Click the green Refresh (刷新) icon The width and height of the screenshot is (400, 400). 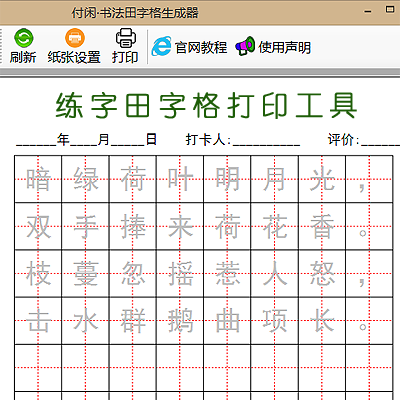click(23, 38)
